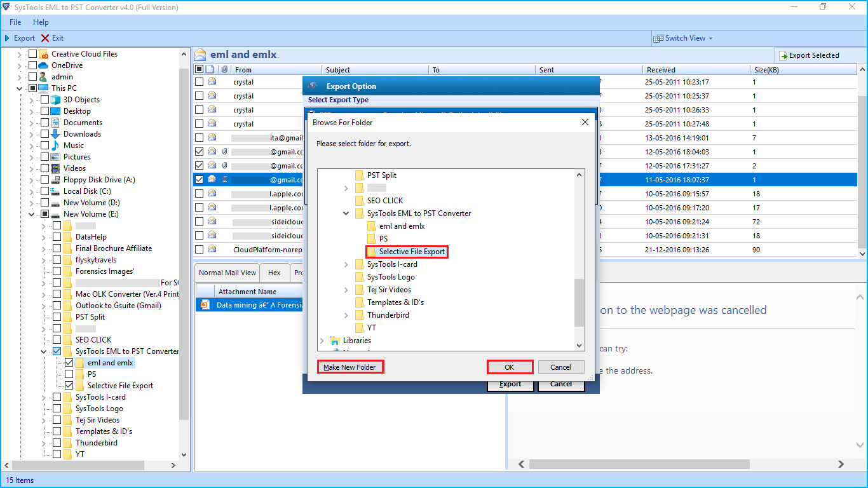This screenshot has height=488, width=868.
Task: Click the New Volume (D:) drive icon
Action: (x=56, y=203)
